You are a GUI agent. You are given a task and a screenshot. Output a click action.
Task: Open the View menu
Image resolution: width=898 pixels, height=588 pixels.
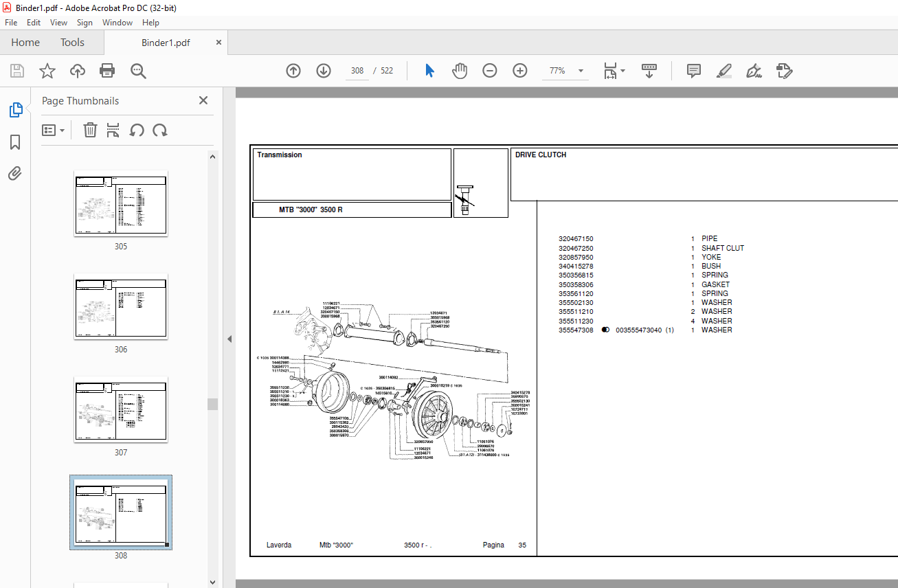point(59,23)
